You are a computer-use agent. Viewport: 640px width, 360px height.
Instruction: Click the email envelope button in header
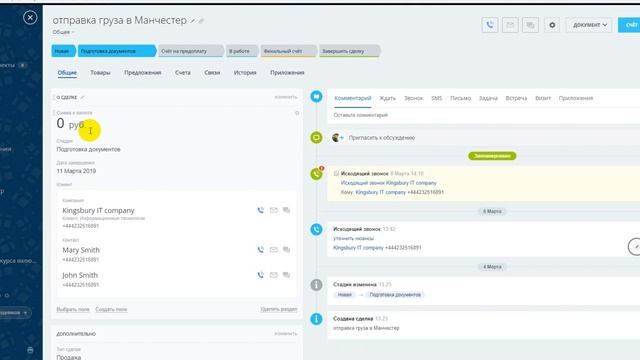(x=510, y=25)
